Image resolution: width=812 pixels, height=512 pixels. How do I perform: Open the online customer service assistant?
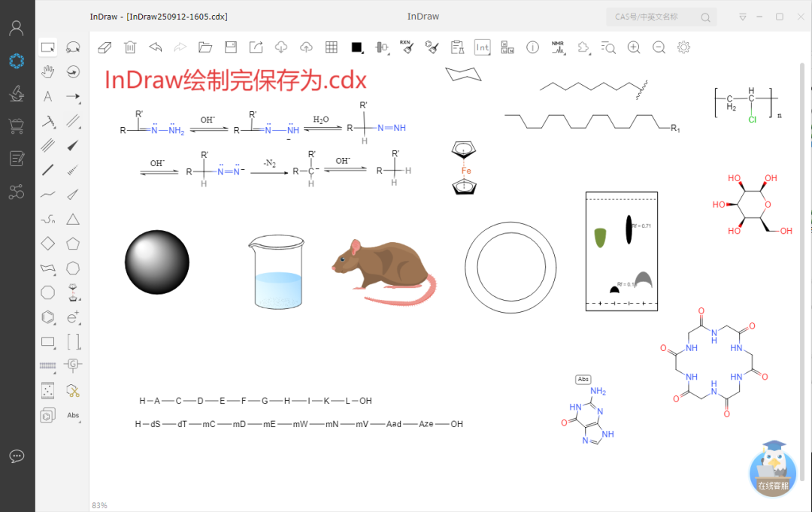(x=772, y=474)
